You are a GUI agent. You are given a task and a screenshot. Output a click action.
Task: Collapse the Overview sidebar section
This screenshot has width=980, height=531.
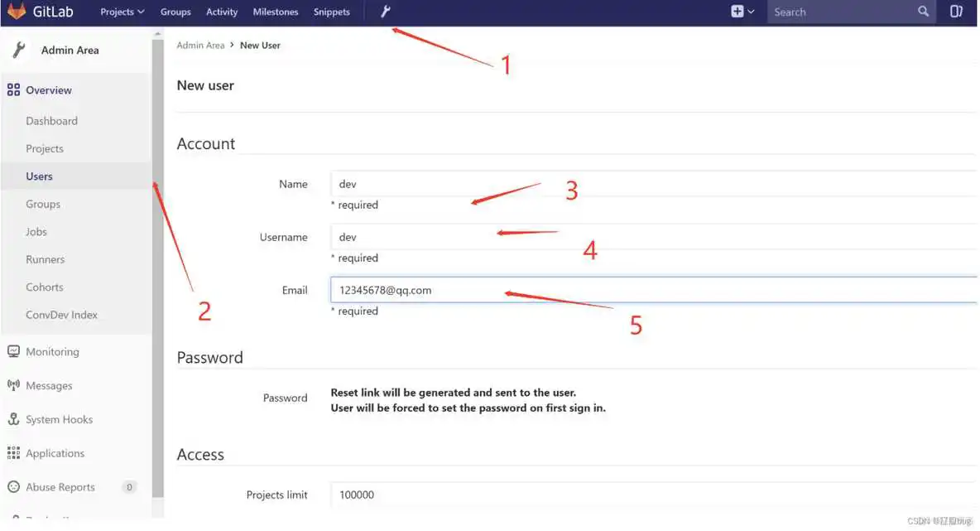pos(48,90)
